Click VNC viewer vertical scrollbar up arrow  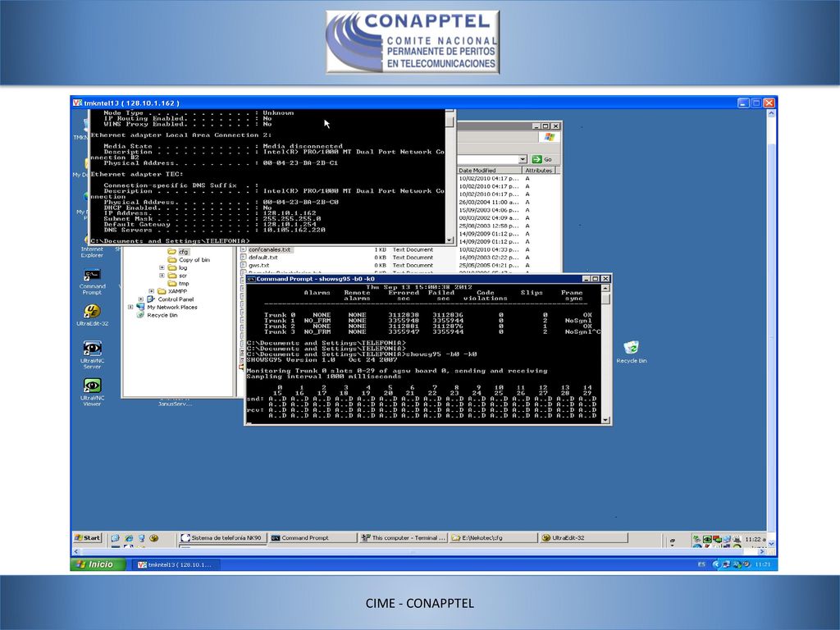771,113
